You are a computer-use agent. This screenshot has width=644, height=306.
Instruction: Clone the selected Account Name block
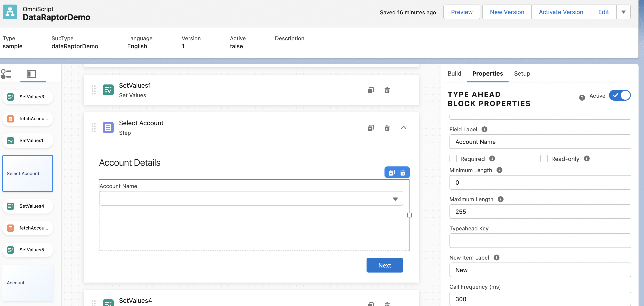pyautogui.click(x=392, y=173)
